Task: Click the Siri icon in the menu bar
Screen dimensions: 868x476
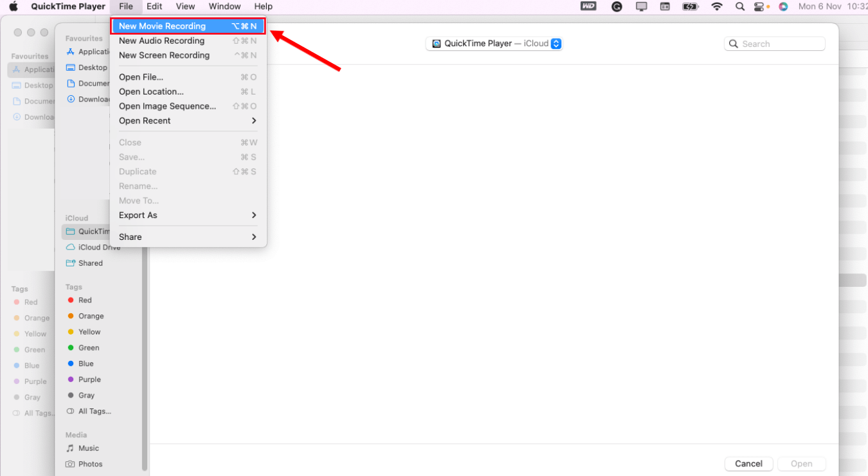Action: (783, 6)
